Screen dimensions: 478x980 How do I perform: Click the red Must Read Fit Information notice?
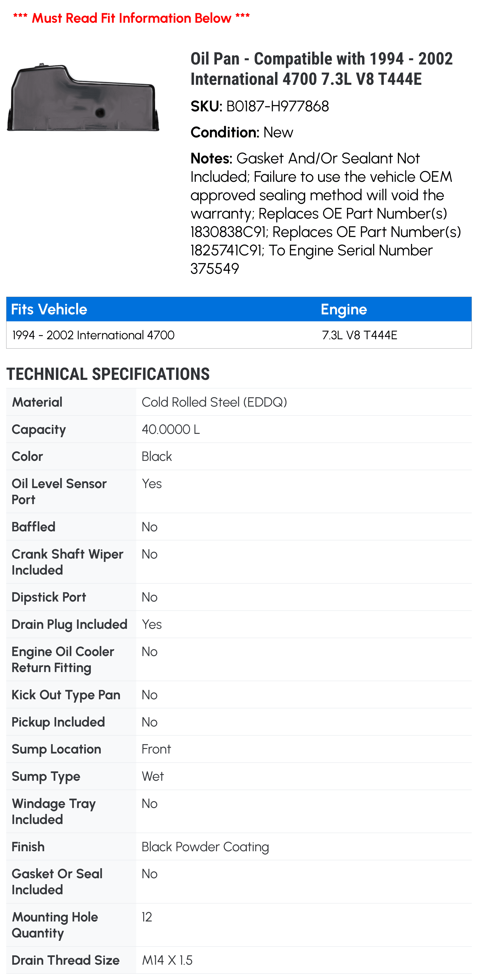131,18
